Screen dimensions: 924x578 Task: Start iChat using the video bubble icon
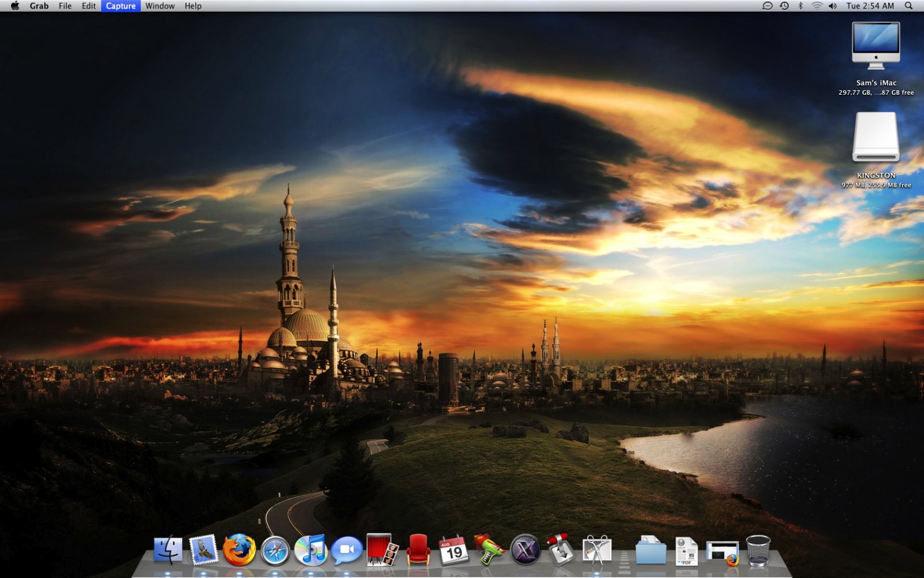tap(346, 551)
